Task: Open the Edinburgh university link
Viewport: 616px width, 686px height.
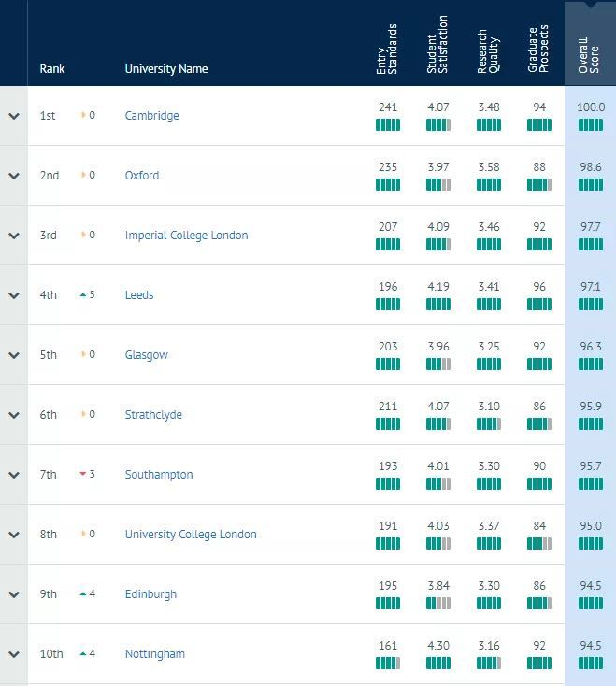Action: (150, 594)
